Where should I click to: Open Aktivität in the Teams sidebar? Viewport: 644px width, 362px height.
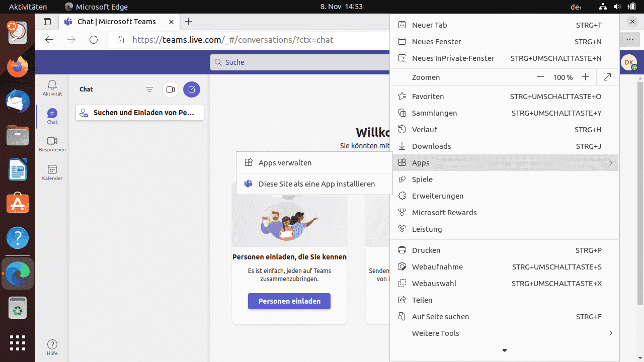[x=52, y=88]
